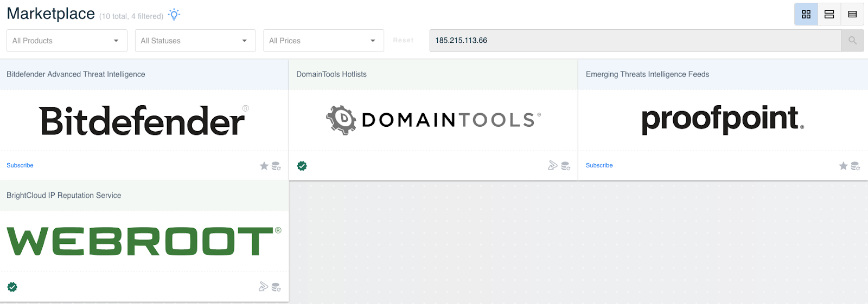Open the All Statuses dropdown
This screenshot has width=868, height=304.
(x=195, y=41)
